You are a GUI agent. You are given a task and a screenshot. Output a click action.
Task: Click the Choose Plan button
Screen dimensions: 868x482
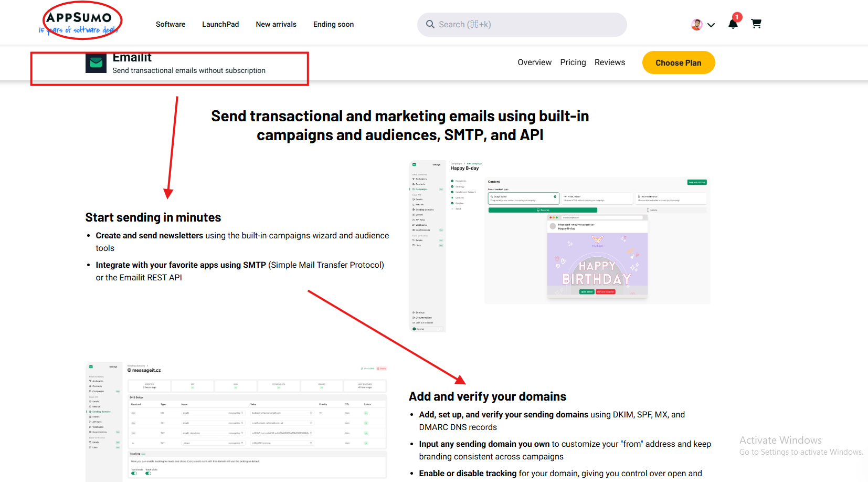tap(678, 62)
